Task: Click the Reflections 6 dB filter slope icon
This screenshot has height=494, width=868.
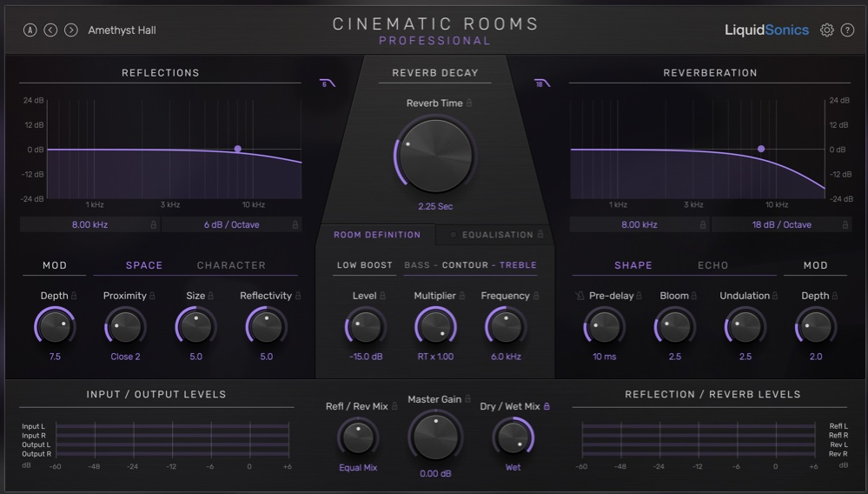Action: click(328, 83)
